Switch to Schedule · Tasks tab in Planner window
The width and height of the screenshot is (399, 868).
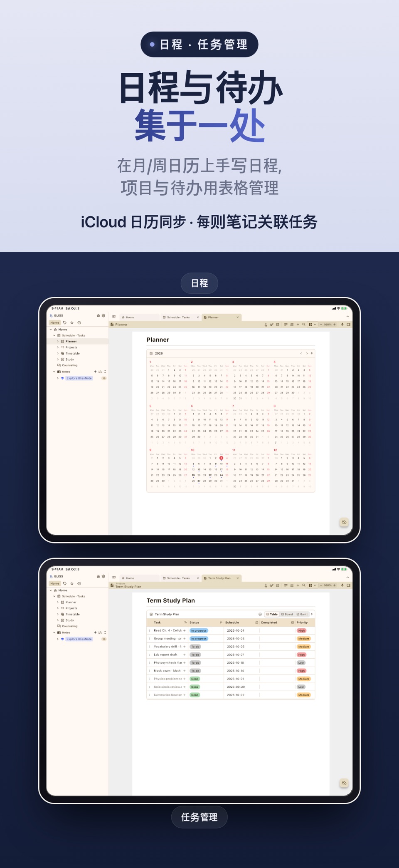pyautogui.click(x=180, y=317)
